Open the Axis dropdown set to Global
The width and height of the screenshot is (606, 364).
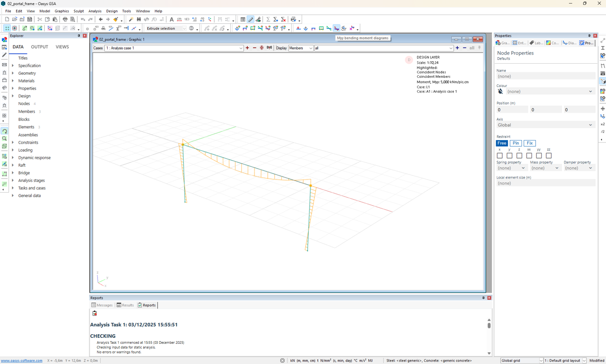point(545,125)
